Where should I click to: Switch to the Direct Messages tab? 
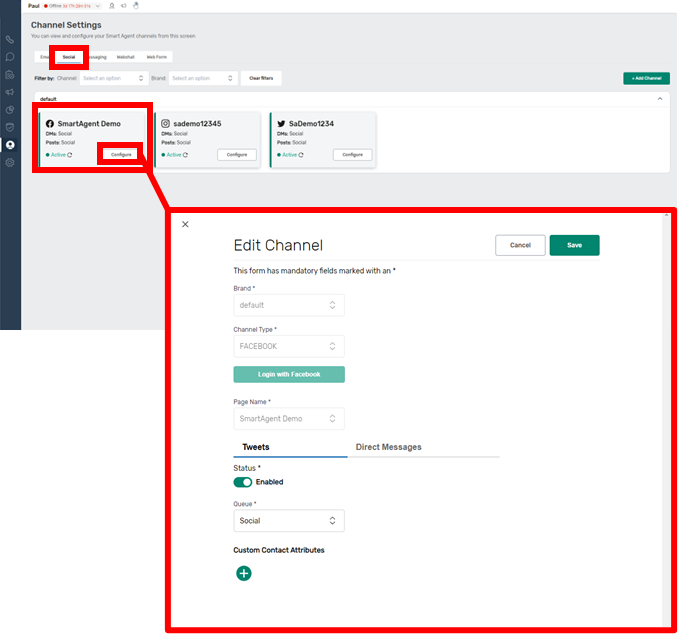[x=388, y=447]
